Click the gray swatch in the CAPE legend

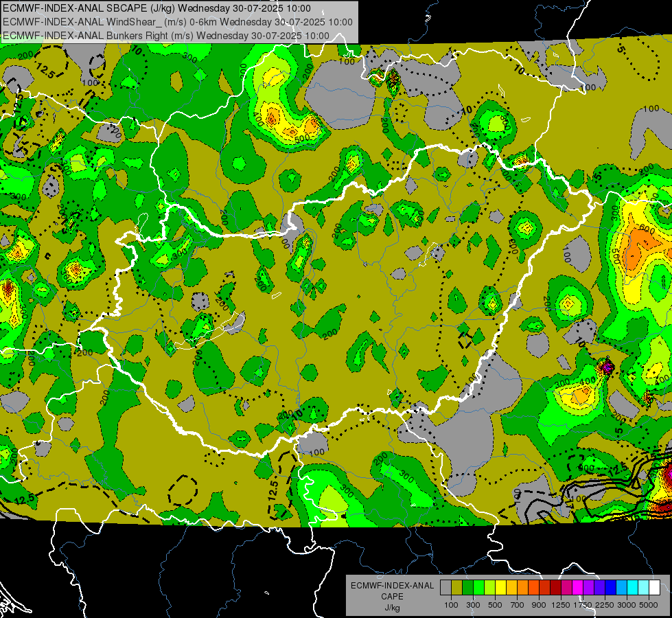(445, 588)
